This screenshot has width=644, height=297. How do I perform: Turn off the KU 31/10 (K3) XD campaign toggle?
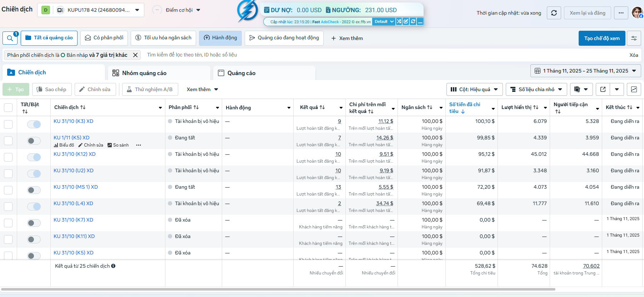click(x=34, y=124)
